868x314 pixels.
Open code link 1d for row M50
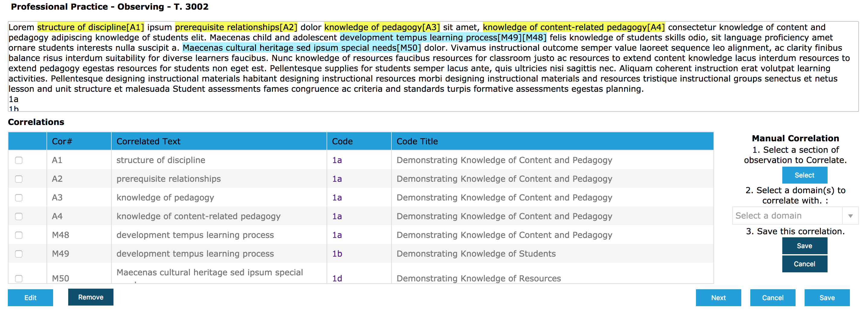pyautogui.click(x=337, y=279)
